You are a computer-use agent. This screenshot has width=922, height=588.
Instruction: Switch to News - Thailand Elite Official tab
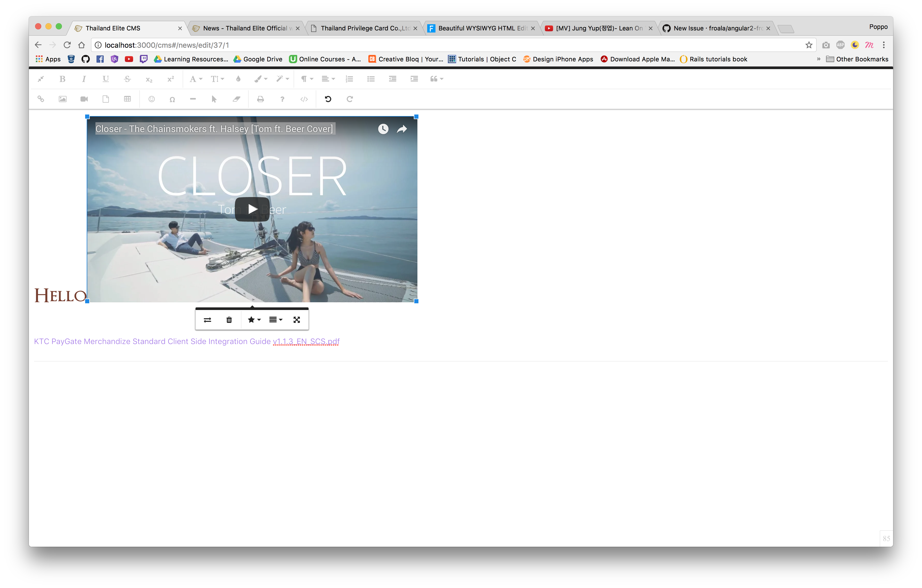(x=245, y=28)
